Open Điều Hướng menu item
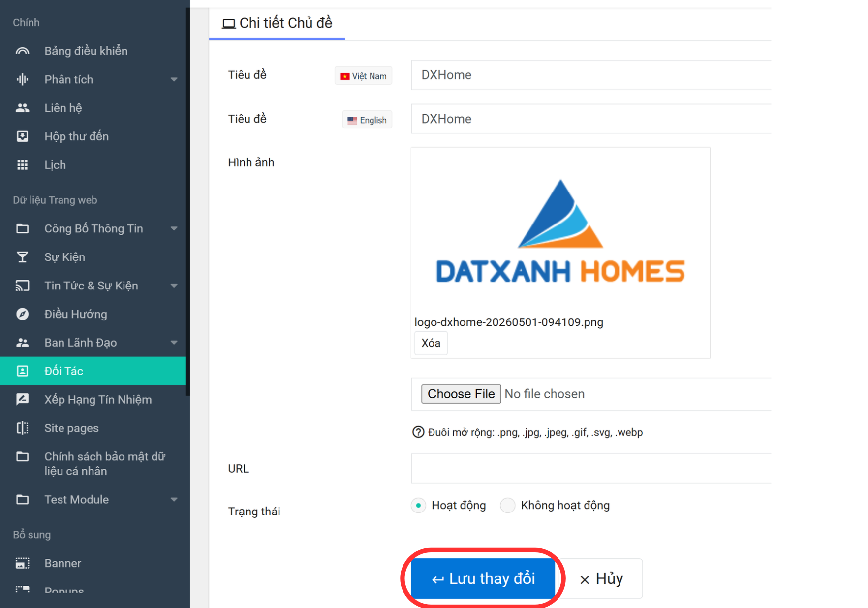Viewport: 868px width, 608px height. pos(93,314)
